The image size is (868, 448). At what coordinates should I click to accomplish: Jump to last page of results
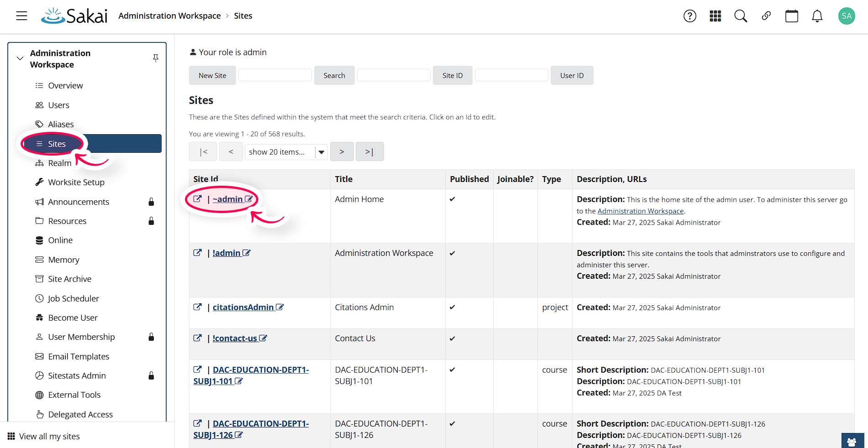click(369, 152)
